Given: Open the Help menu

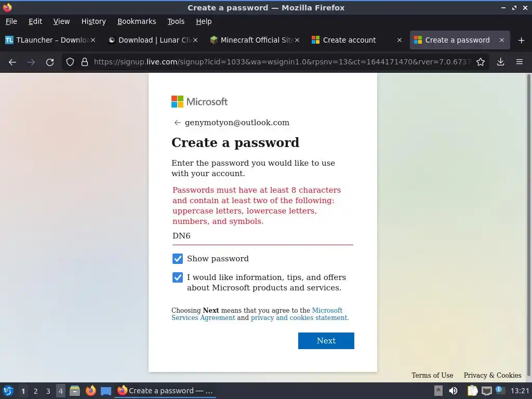Looking at the screenshot, I should click(204, 21).
